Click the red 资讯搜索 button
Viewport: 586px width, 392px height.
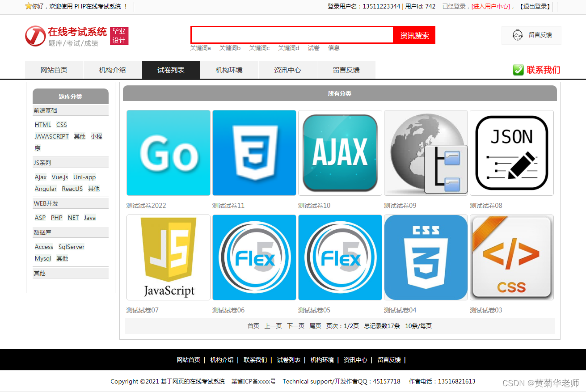pos(414,35)
